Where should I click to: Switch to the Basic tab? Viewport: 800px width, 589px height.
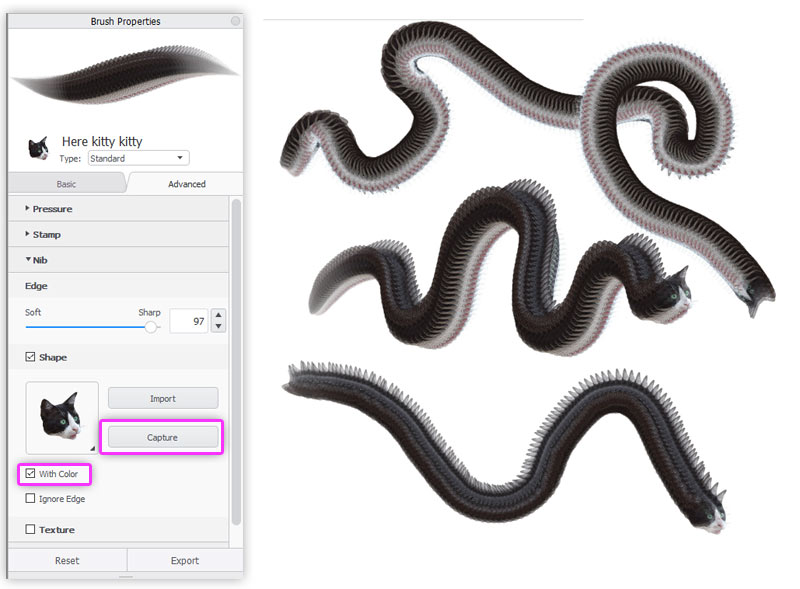point(66,184)
